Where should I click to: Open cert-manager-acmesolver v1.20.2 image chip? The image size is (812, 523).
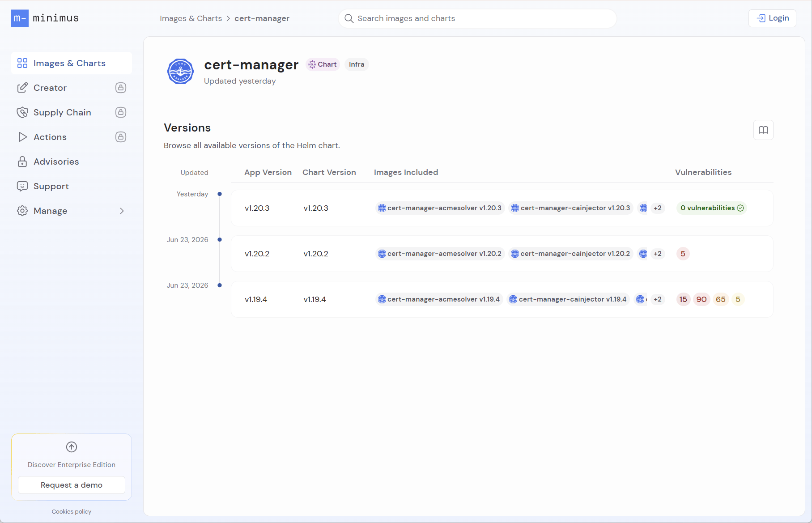[440, 254]
